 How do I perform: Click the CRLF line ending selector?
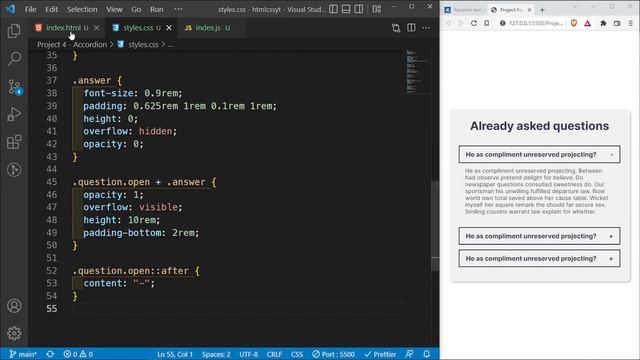274,354
